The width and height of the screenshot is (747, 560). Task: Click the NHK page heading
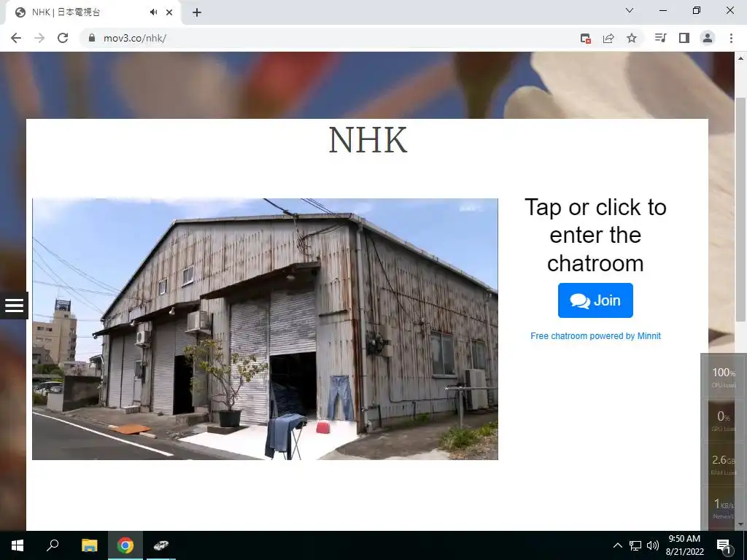coord(368,140)
